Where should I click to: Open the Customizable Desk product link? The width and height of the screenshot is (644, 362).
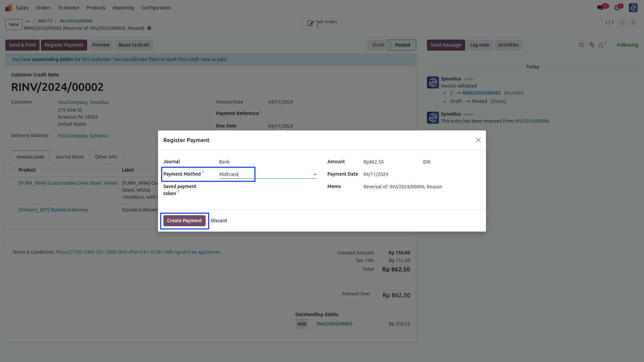pyautogui.click(x=68, y=183)
